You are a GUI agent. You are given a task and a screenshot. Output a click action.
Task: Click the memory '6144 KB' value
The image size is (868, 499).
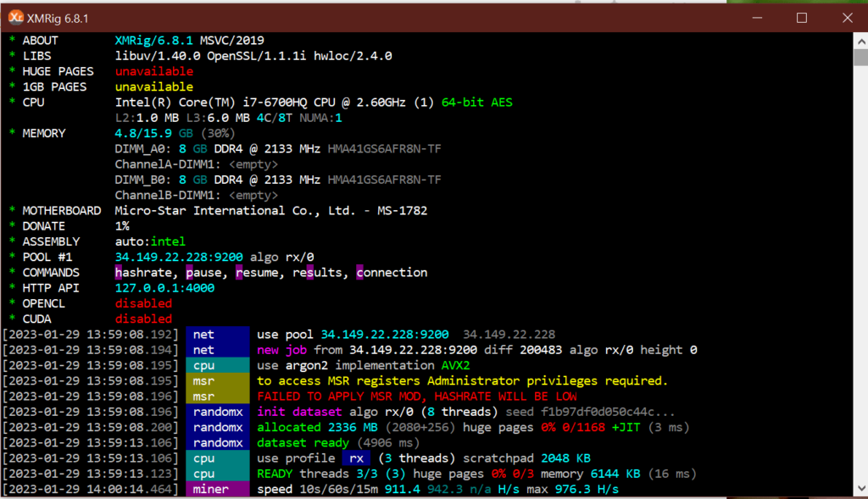(615, 474)
